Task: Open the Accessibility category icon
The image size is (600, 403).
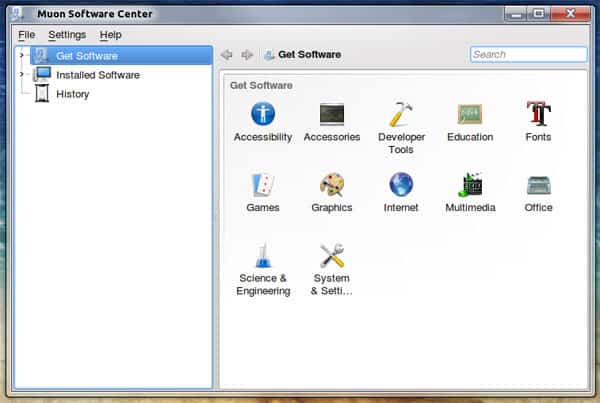Action: tap(263, 114)
